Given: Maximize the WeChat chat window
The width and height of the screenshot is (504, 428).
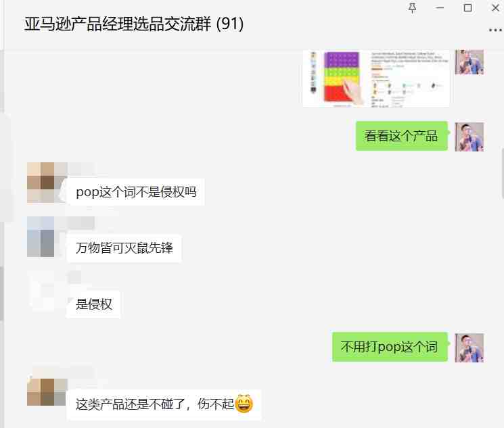Looking at the screenshot, I should pyautogui.click(x=467, y=7).
